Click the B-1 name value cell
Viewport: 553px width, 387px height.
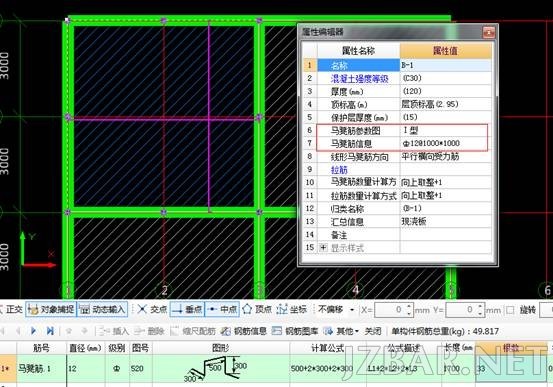click(x=446, y=65)
